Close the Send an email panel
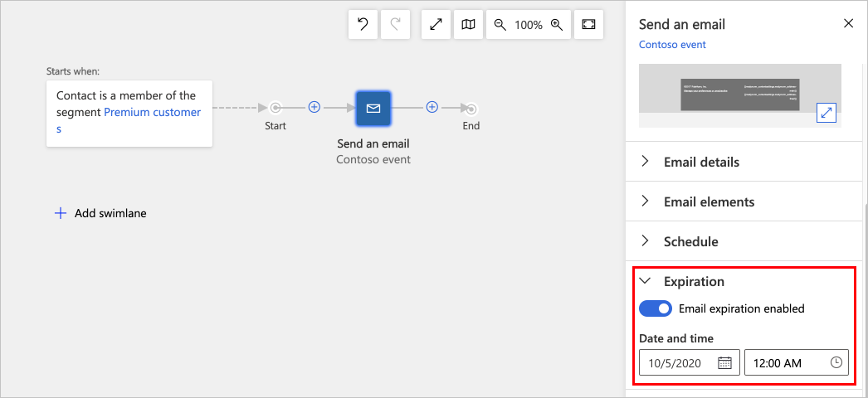The image size is (868, 398). click(848, 23)
